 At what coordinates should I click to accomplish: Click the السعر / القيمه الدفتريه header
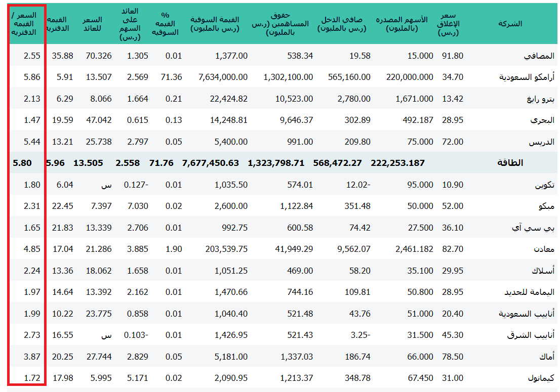(24, 24)
